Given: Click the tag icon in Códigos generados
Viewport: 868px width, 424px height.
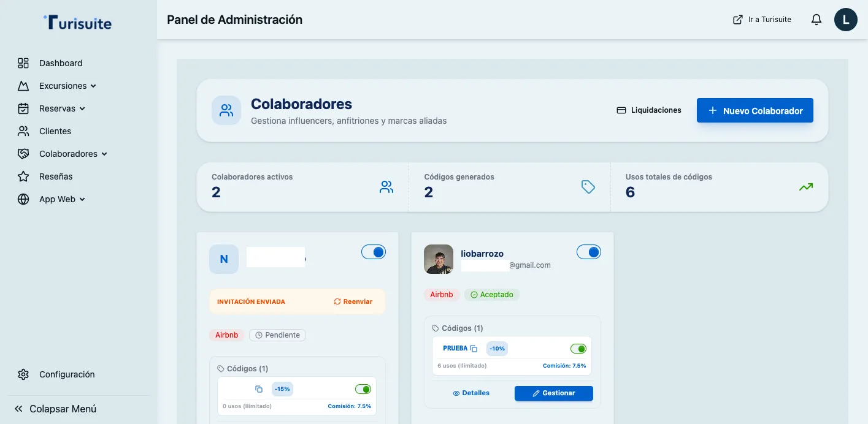Looking at the screenshot, I should 588,187.
